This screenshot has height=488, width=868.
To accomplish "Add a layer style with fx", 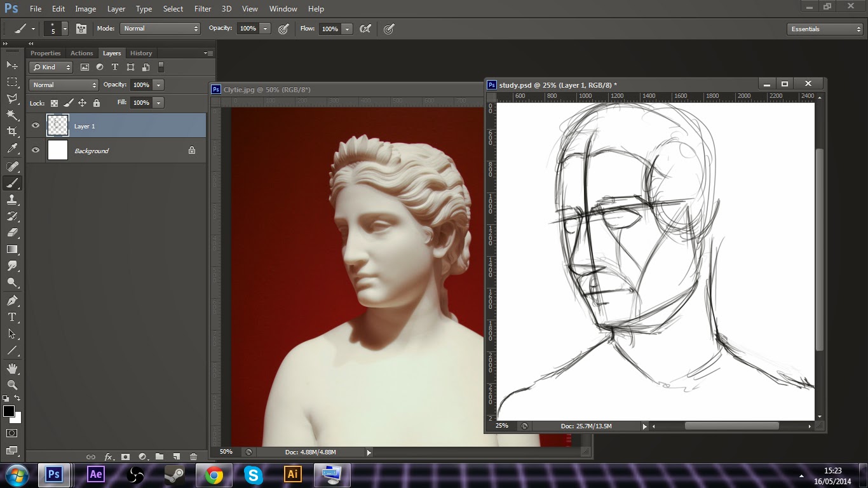I will point(109,456).
